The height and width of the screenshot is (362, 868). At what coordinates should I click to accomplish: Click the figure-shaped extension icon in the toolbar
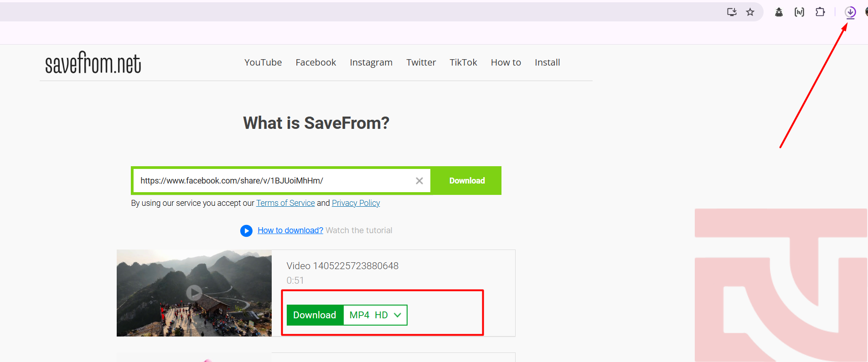pos(779,12)
